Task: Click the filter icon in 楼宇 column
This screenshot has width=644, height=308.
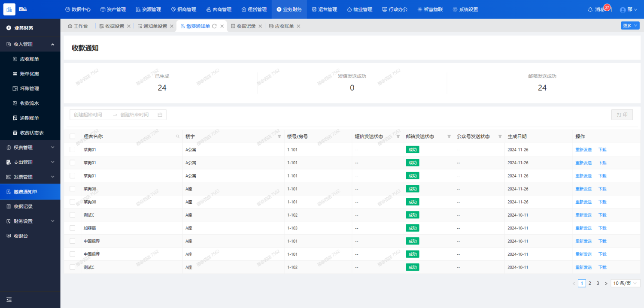Action: point(279,136)
